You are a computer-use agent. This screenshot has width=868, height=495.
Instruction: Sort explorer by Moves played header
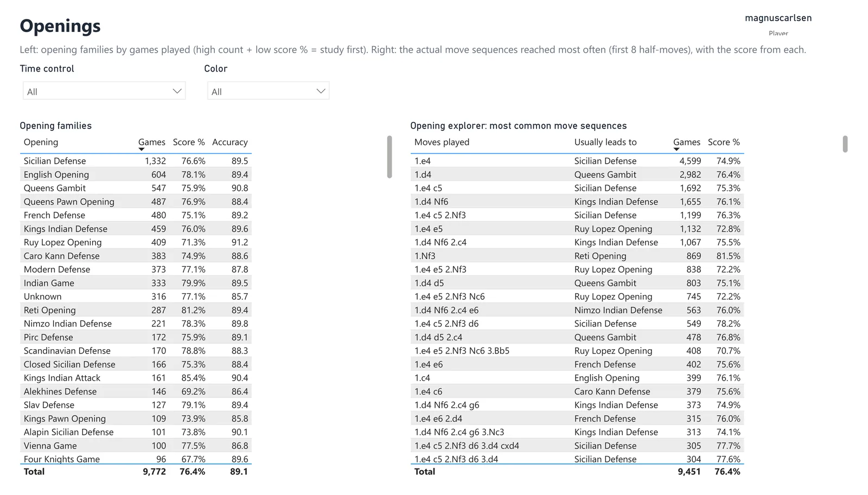[x=442, y=142]
